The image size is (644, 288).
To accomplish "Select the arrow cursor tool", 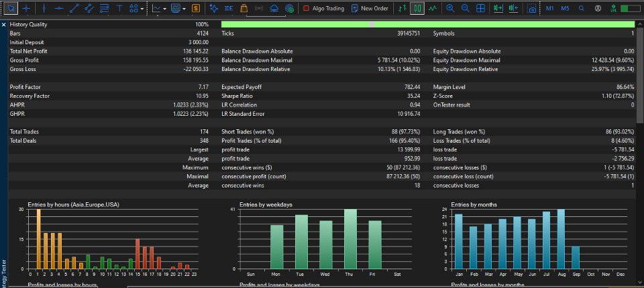I will pos(13,8).
